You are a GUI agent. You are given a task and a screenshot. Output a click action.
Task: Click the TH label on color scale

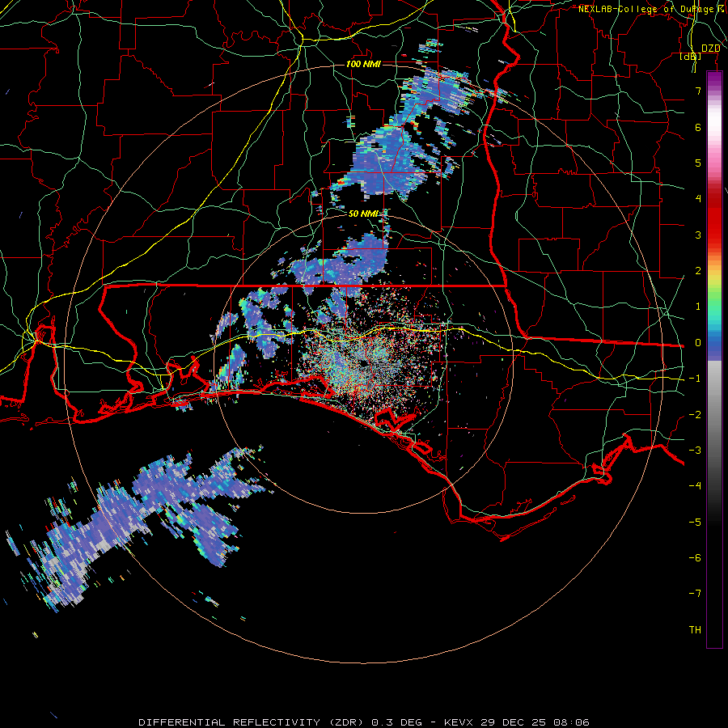[x=695, y=630]
